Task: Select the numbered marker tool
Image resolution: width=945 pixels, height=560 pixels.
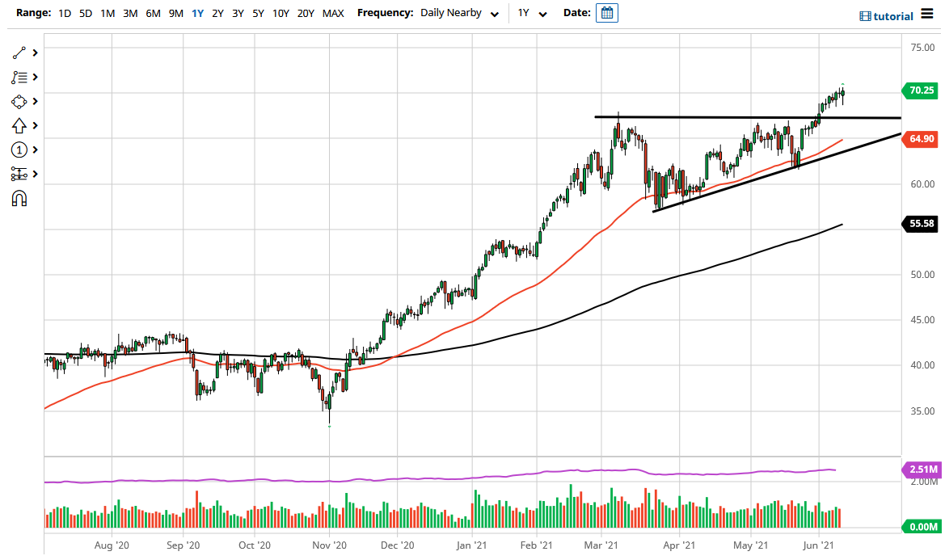Action: coord(18,149)
